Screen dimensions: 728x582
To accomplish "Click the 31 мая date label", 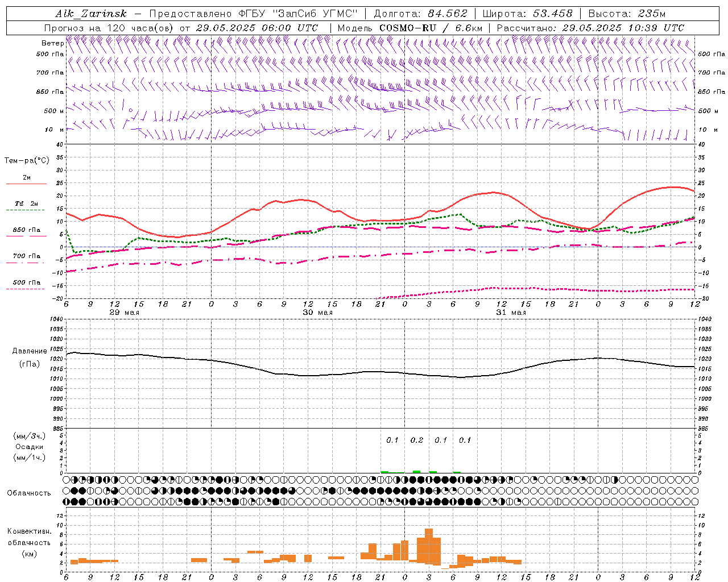I will click(511, 313).
